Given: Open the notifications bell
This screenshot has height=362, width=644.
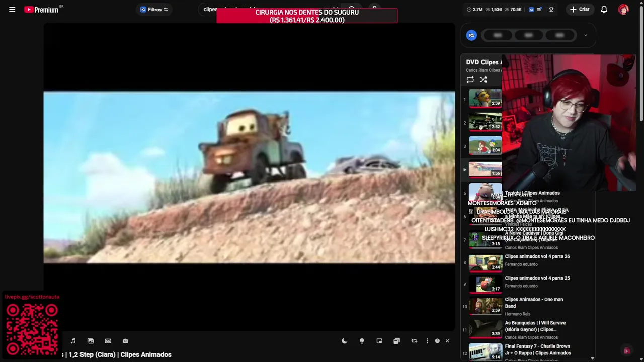Looking at the screenshot, I should (604, 10).
